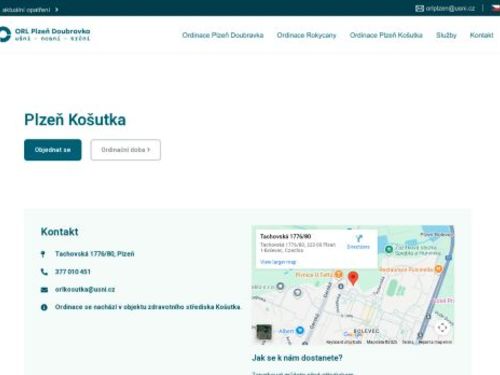Viewport: 500px width, 375px height.
Task: Click the info icon beside Ordinace note
Action: (44, 307)
